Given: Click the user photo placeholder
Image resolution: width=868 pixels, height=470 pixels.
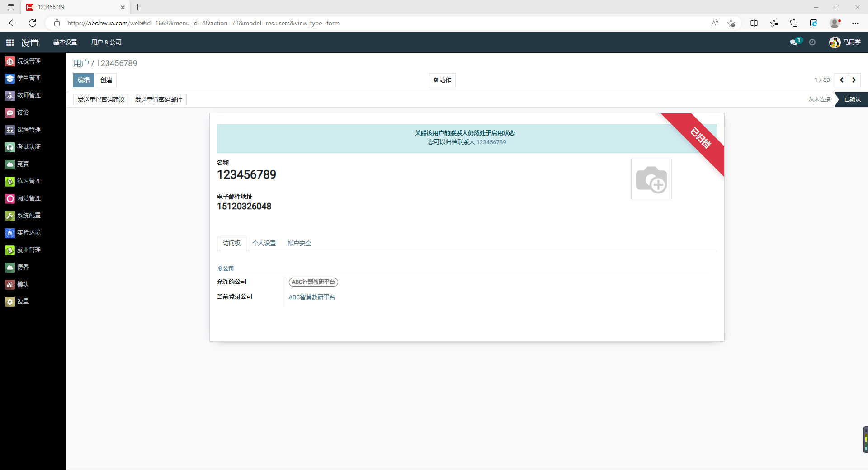Looking at the screenshot, I should 651,179.
